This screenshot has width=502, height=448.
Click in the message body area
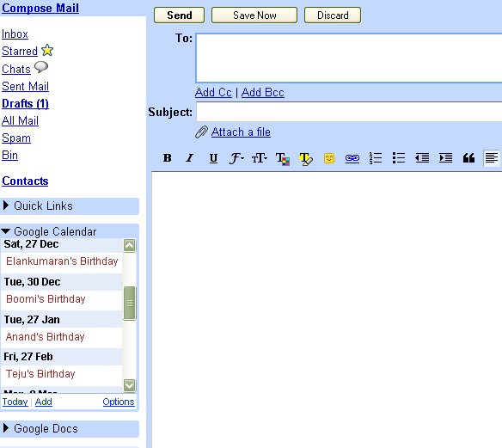click(x=327, y=310)
